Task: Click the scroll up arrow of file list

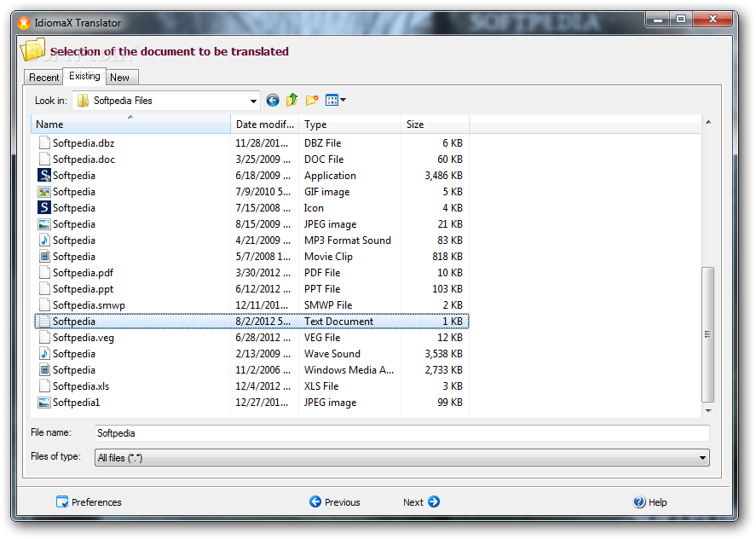Action: [x=708, y=122]
